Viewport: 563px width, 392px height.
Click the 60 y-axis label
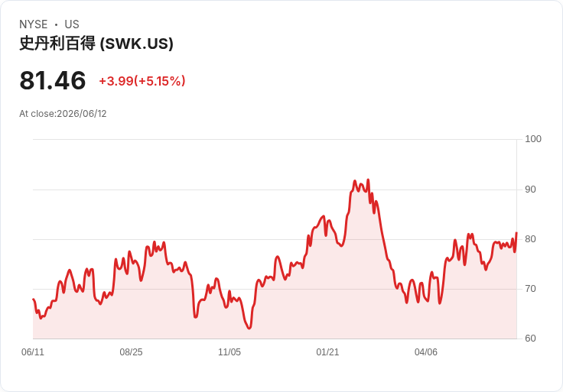[x=530, y=339]
